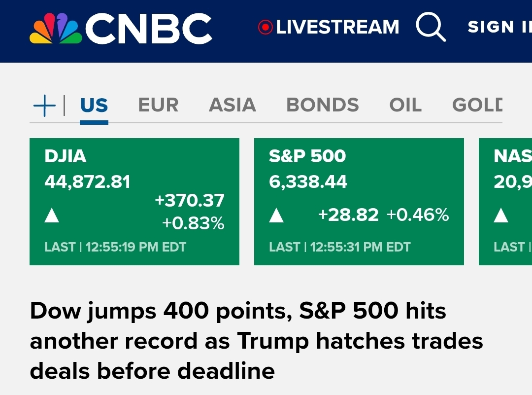Screen dimensions: 532x395
Task: Click the plus icon to add markets
Action: click(44, 106)
